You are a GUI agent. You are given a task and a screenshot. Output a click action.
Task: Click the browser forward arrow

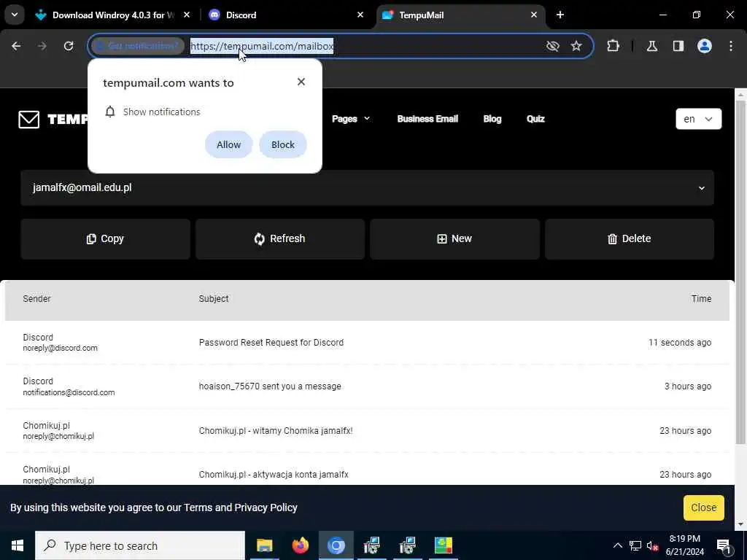click(x=42, y=46)
